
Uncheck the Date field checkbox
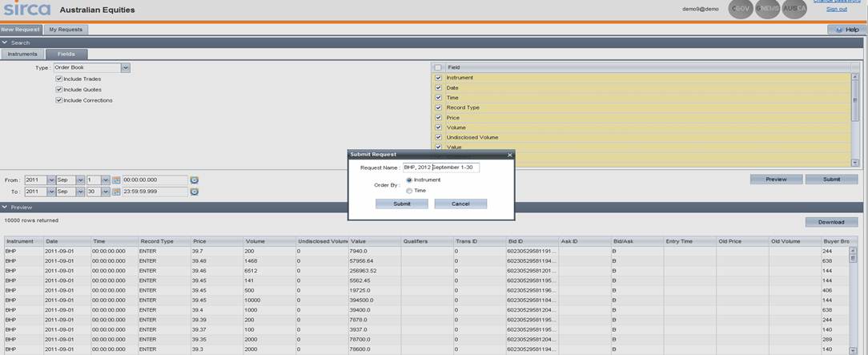[438, 87]
